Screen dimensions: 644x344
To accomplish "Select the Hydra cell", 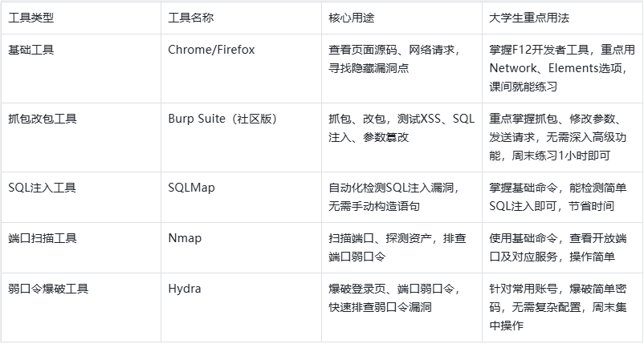I will (x=241, y=307).
